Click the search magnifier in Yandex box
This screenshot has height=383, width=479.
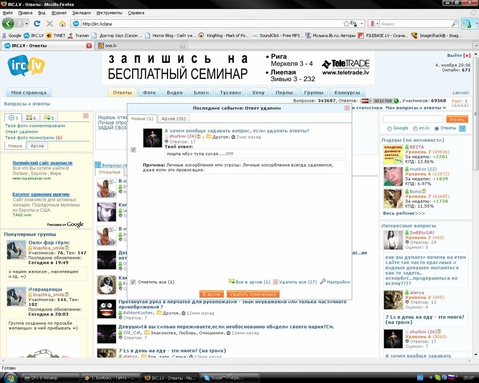point(455,24)
